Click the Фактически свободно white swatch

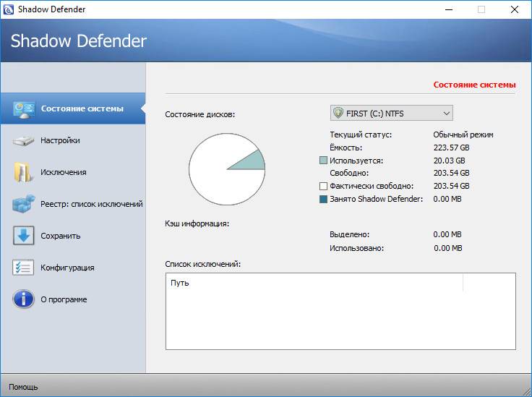coord(323,186)
